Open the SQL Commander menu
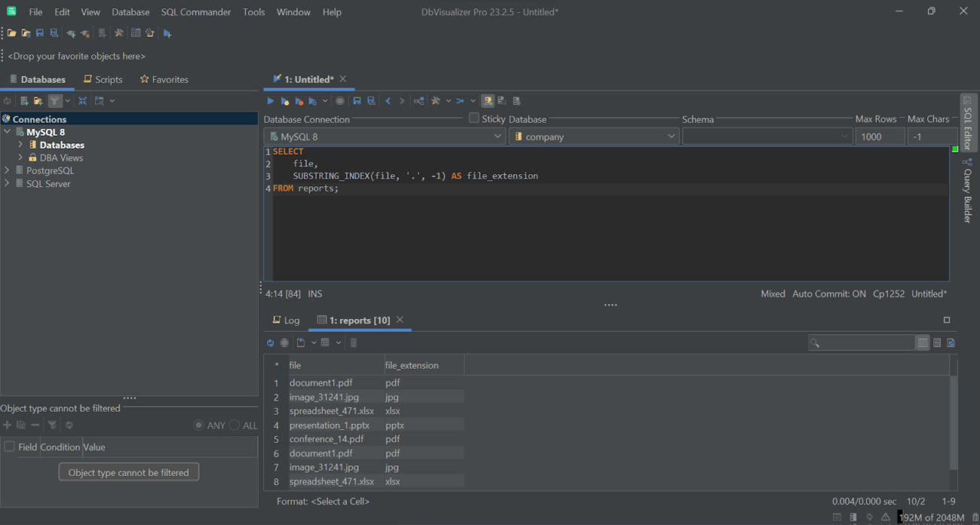The width and height of the screenshot is (980, 525). pyautogui.click(x=195, y=11)
